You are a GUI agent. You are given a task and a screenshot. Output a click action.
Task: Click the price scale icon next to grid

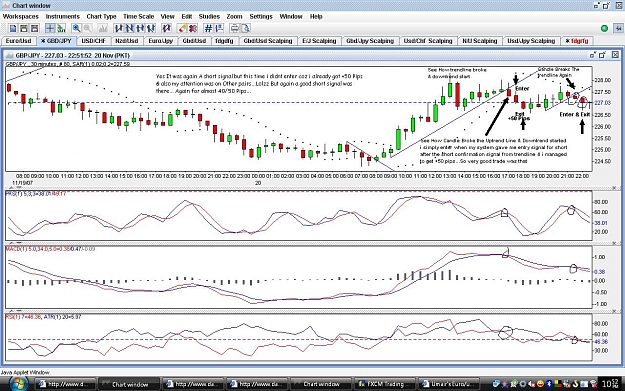click(x=219, y=28)
